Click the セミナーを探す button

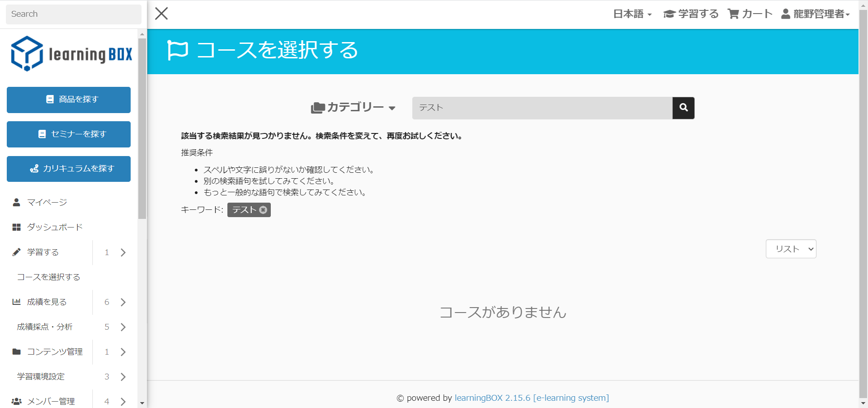tap(69, 134)
